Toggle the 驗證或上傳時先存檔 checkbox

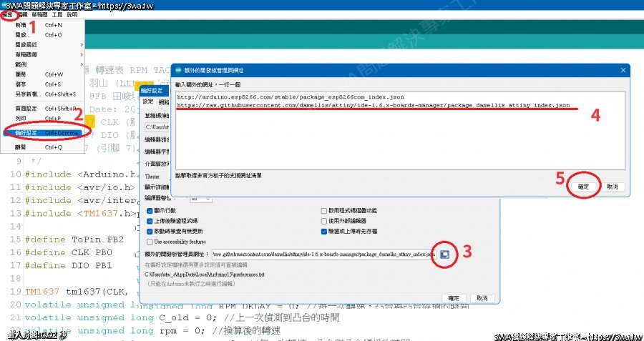(x=324, y=232)
